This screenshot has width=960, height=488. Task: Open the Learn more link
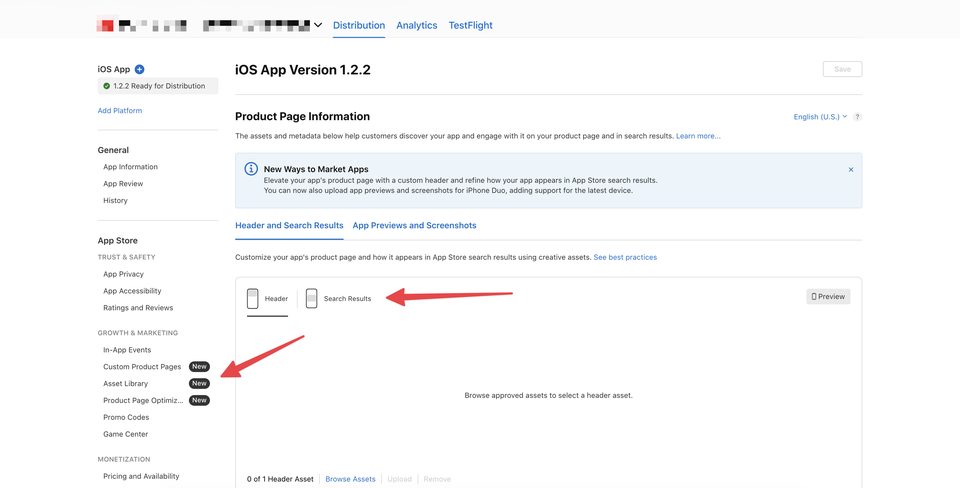698,136
